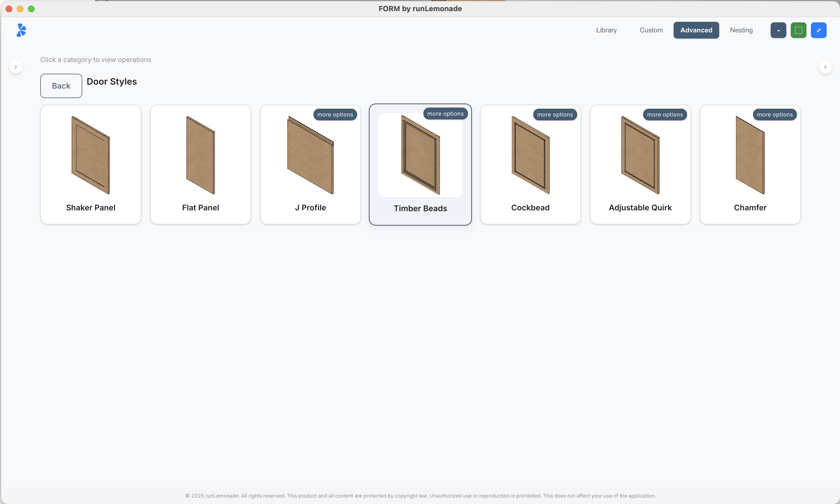Expand more options for Cockbead

coord(555,115)
